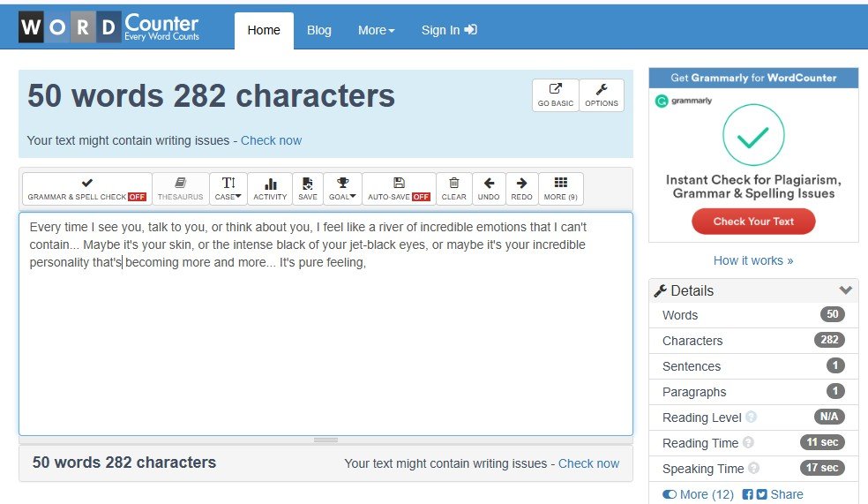Toggle Auto-Save on
This screenshot has width=868, height=504.
(399, 189)
